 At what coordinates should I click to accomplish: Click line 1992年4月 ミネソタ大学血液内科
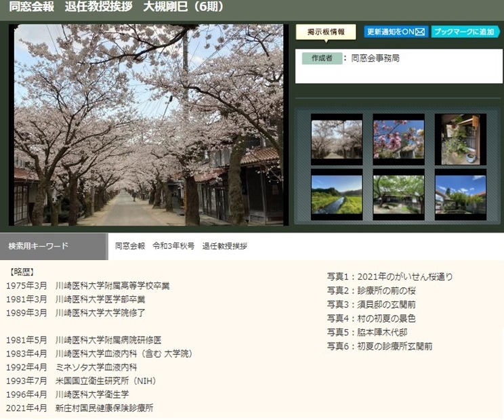(x=72, y=367)
